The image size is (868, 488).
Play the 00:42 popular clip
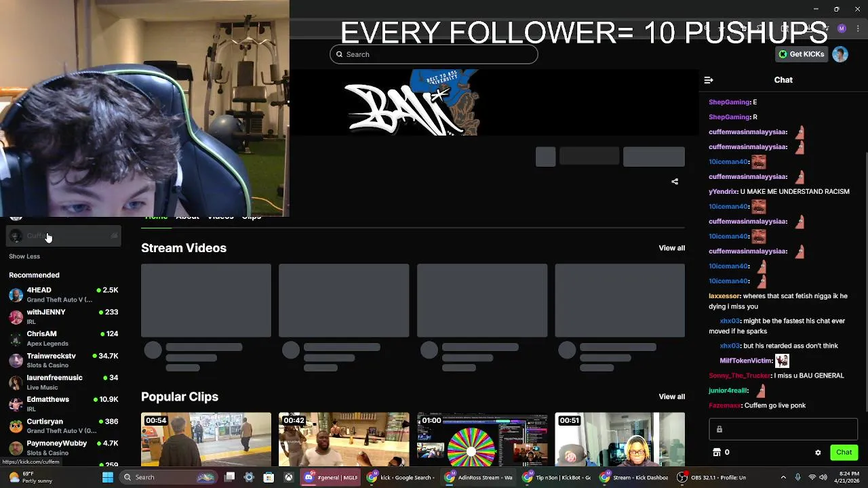pyautogui.click(x=344, y=439)
